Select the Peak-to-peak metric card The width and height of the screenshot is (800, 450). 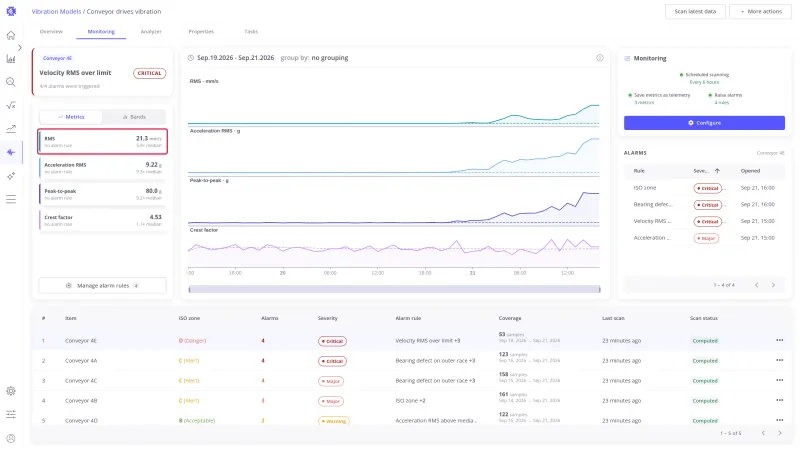point(103,194)
